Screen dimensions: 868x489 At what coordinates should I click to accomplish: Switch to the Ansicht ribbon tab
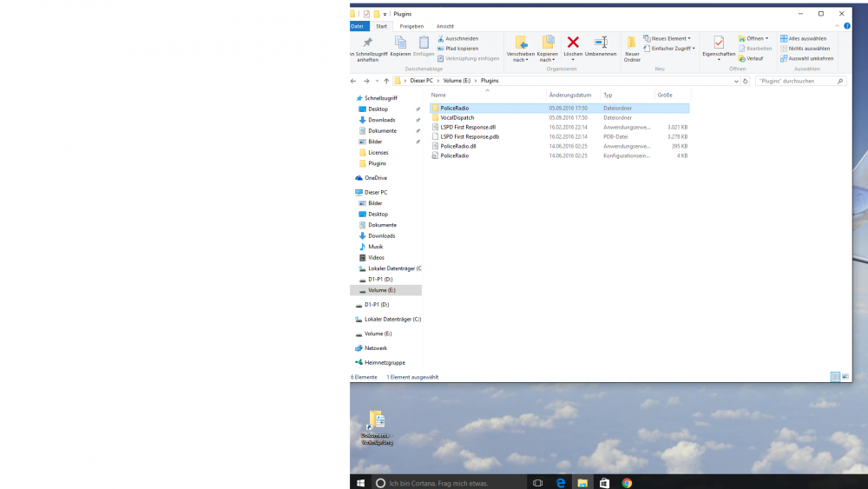(445, 26)
